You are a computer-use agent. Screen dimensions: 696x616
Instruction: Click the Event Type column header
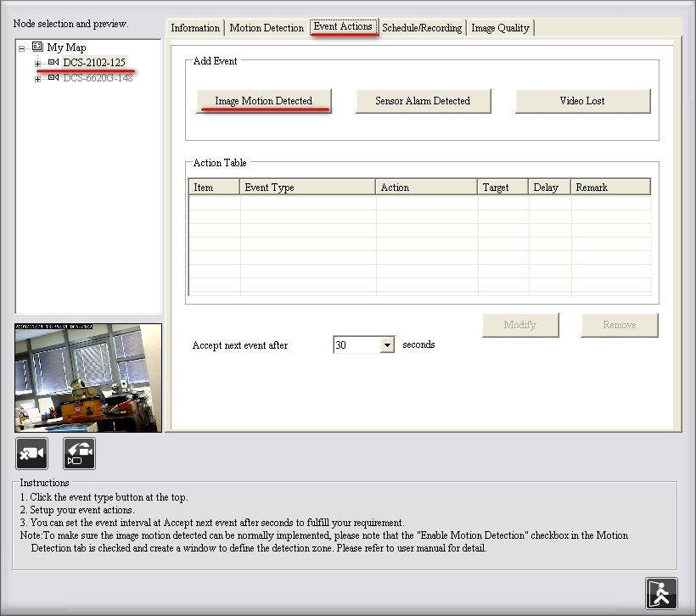tap(307, 188)
